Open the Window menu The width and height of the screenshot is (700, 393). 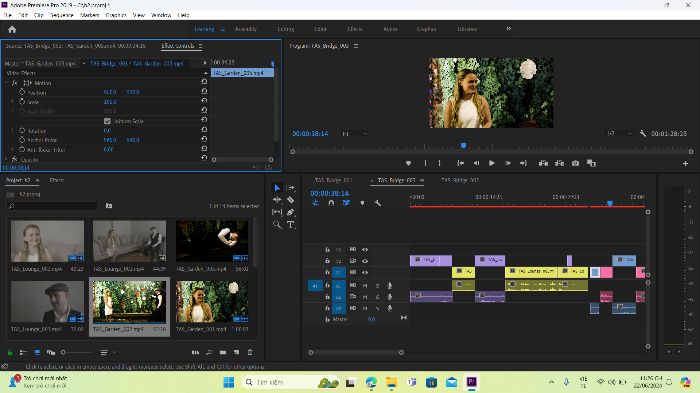(161, 15)
